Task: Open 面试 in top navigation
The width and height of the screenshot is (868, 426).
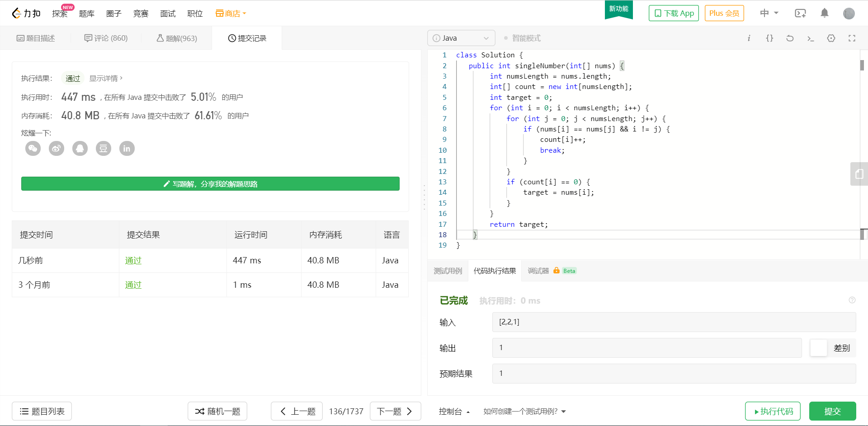Action: (x=168, y=14)
